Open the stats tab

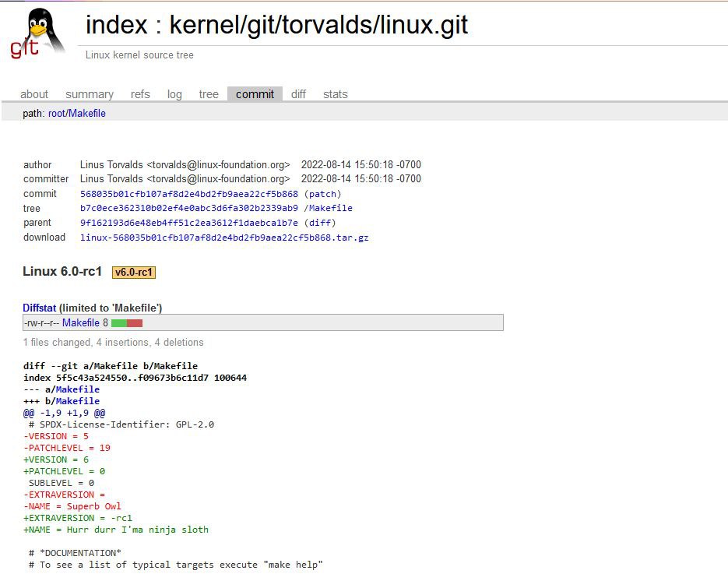(336, 94)
